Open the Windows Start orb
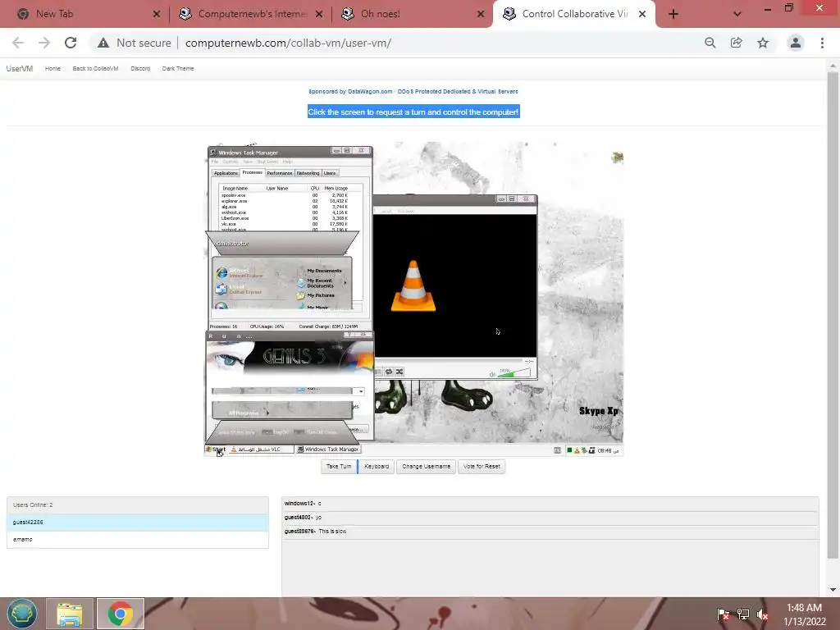The width and height of the screenshot is (840, 630). [x=22, y=614]
